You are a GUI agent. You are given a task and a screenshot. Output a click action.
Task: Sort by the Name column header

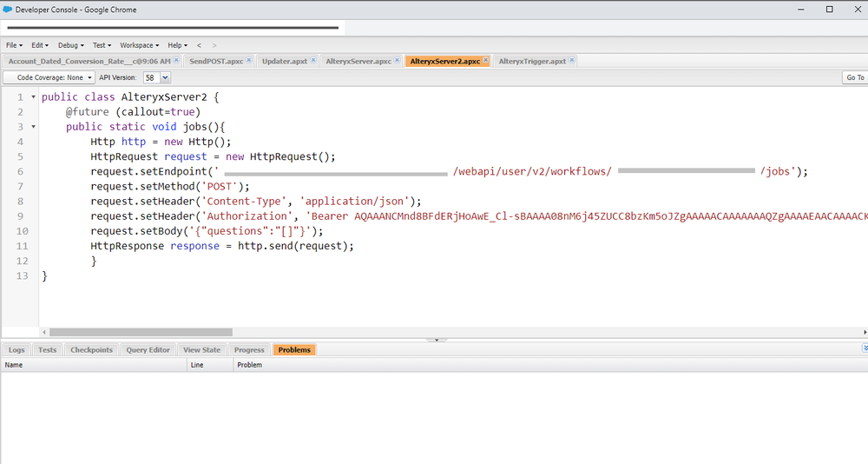point(94,365)
